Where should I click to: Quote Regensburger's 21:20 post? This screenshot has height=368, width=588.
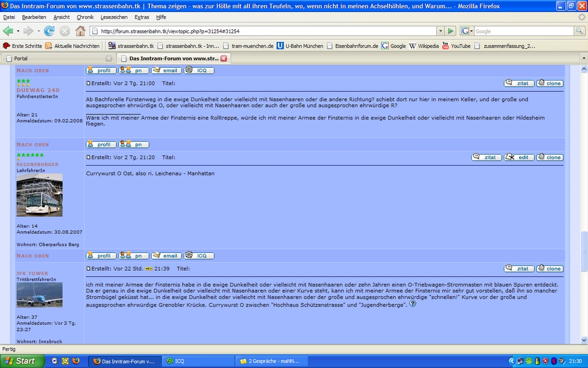[x=486, y=157]
